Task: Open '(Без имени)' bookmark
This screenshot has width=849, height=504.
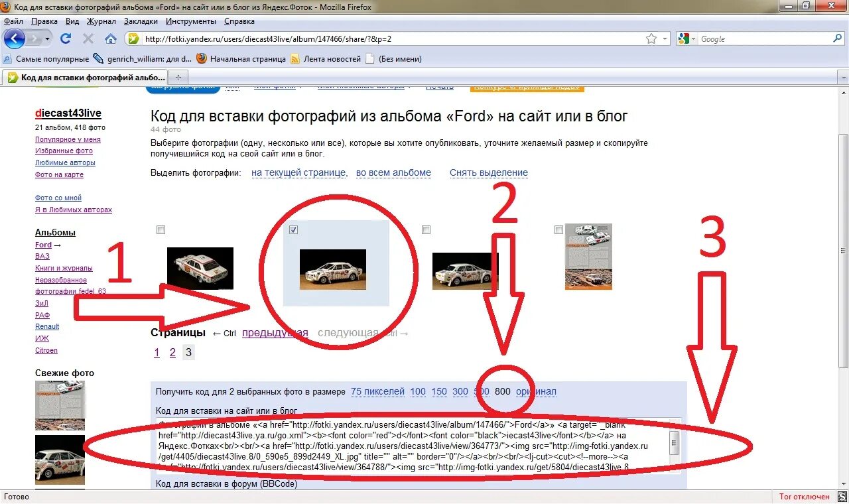Action: coord(394,59)
